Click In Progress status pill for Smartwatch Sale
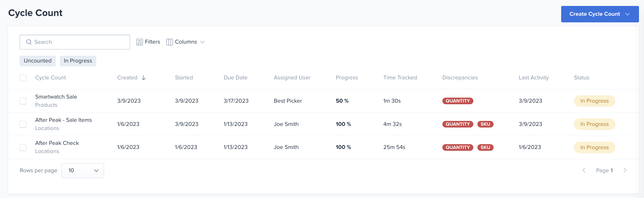Screen dimensions: 644x198 click(x=594, y=101)
